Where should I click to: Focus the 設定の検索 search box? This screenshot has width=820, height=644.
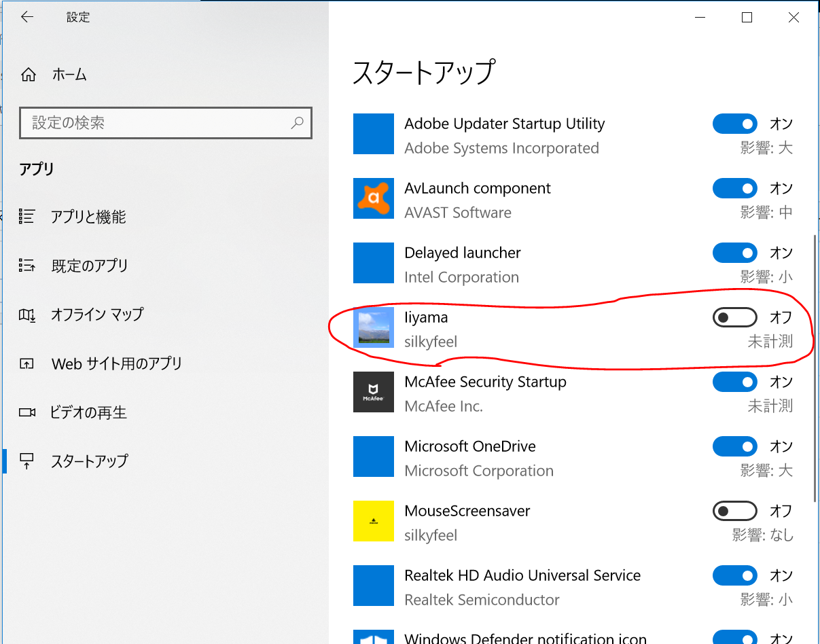click(x=166, y=123)
